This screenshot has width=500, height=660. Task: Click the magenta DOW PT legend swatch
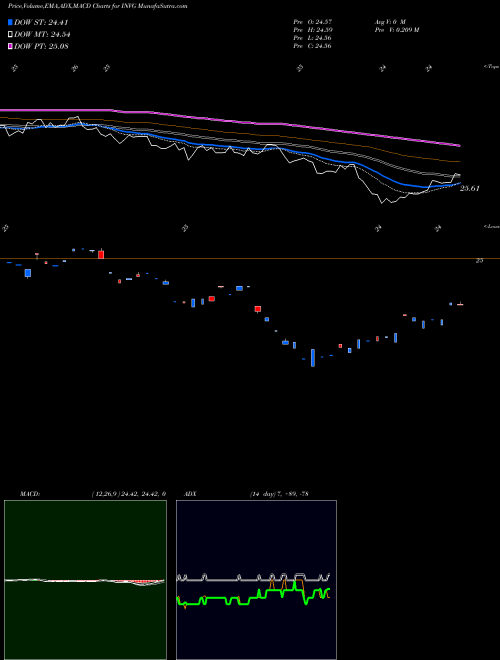[x=10, y=46]
